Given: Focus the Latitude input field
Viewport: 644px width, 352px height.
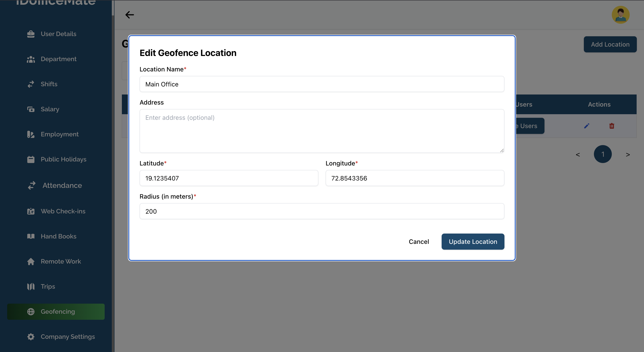Looking at the screenshot, I should (229, 178).
